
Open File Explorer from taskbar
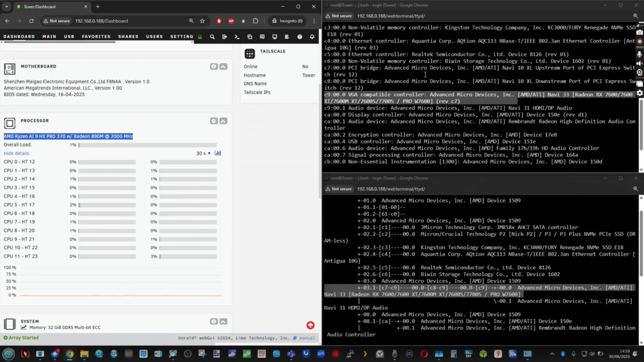click(x=84, y=354)
